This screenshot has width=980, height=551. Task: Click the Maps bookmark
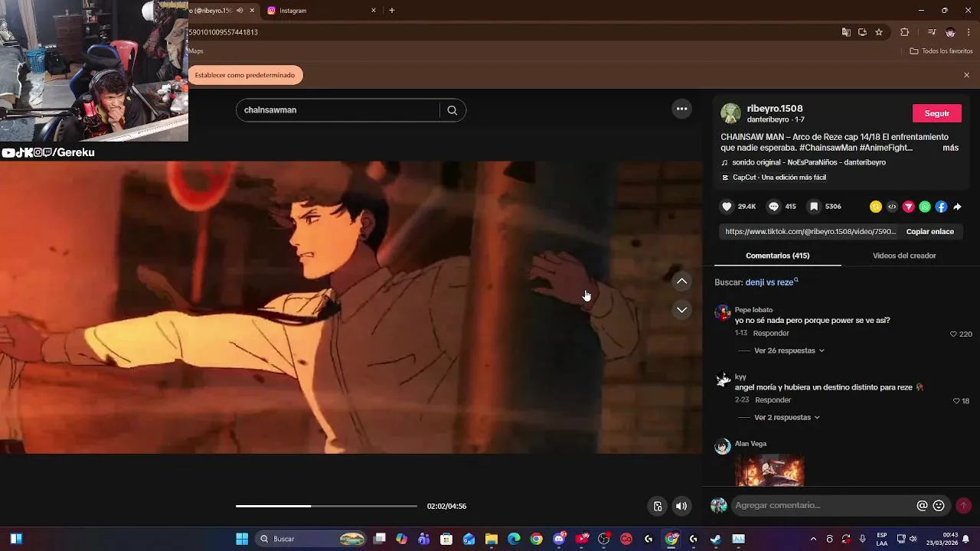click(196, 51)
